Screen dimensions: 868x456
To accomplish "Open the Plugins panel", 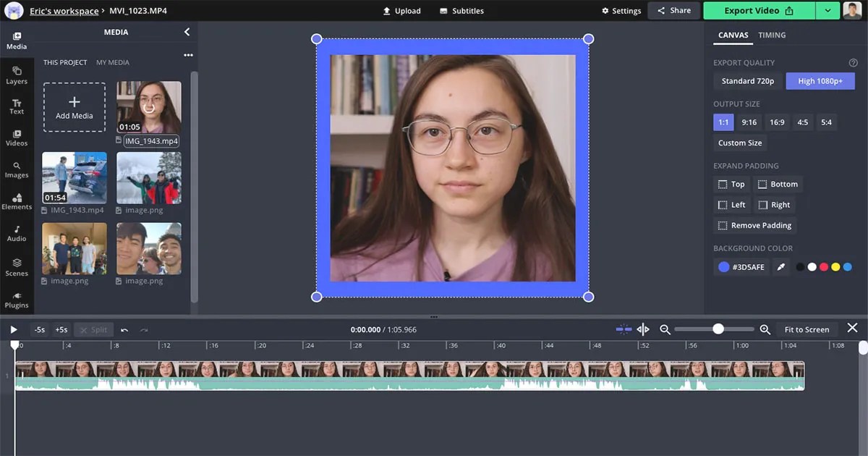I will click(x=17, y=300).
